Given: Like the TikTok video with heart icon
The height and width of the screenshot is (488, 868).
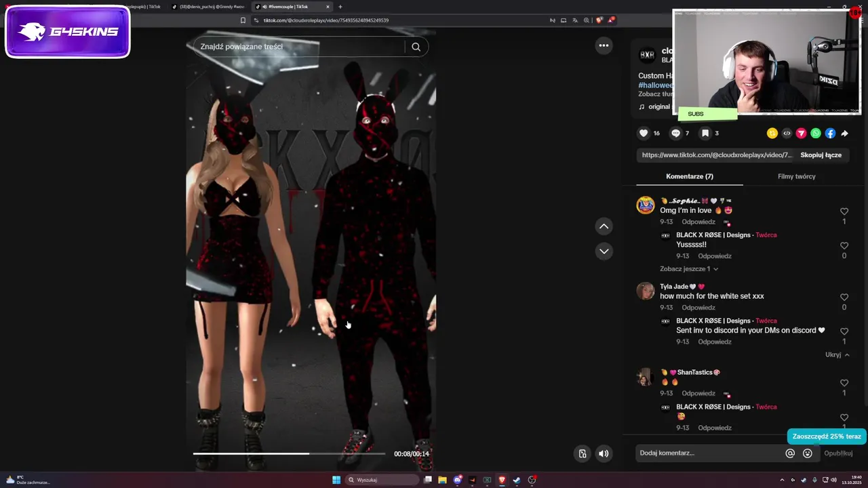Looking at the screenshot, I should pyautogui.click(x=644, y=134).
